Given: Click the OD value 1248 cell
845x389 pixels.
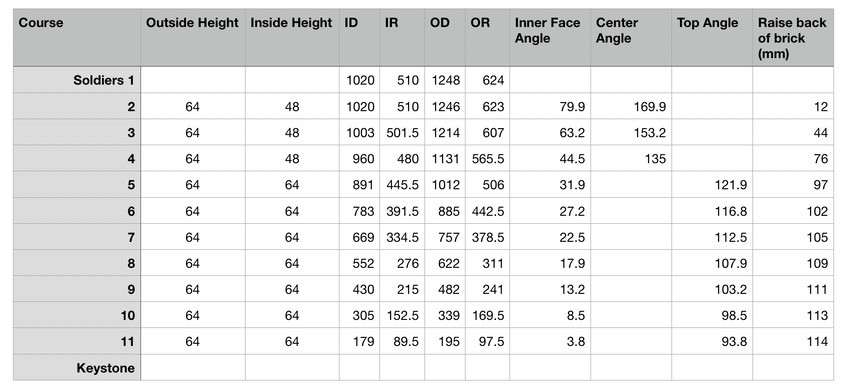Looking at the screenshot, I should tap(445, 80).
